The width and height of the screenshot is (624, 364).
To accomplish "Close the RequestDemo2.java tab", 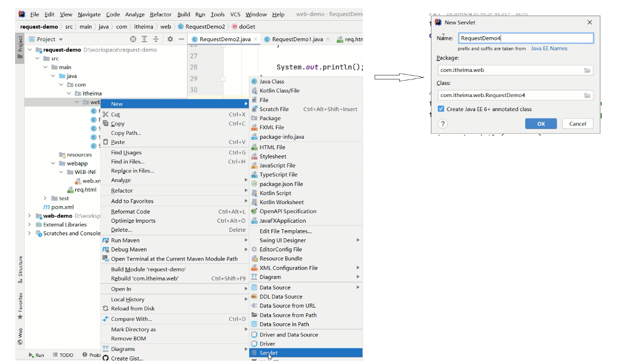I will (x=255, y=39).
